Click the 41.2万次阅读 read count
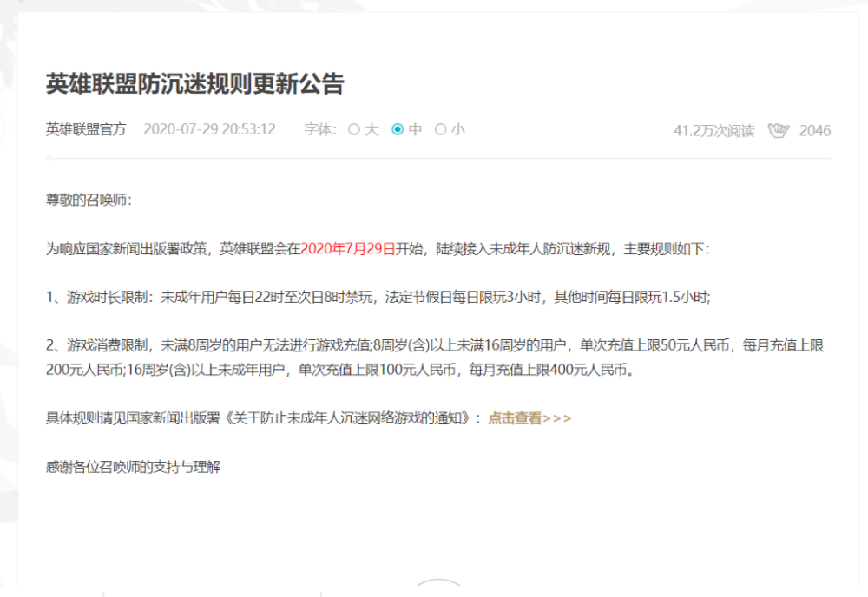Screen dimensions: 868x597 (x=713, y=130)
